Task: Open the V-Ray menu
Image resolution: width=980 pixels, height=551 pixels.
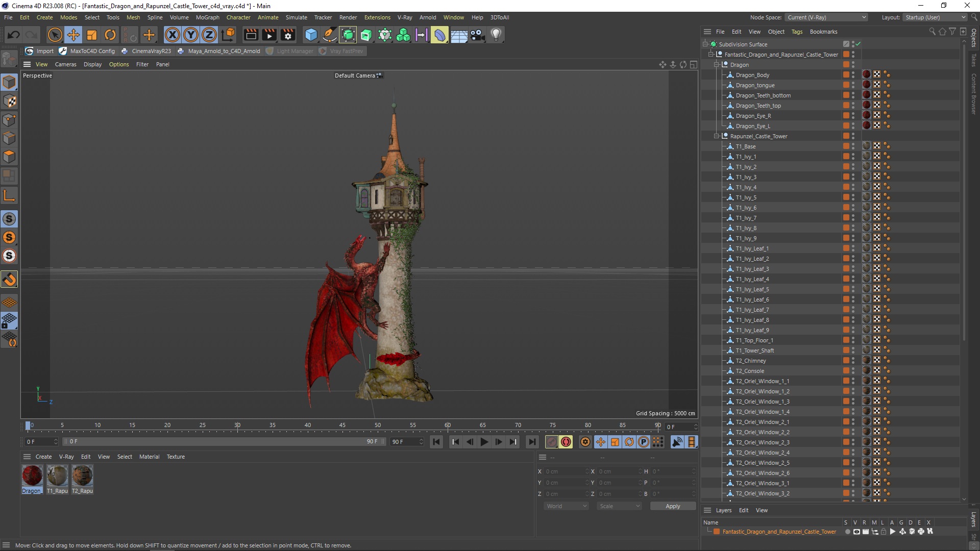Action: (405, 17)
